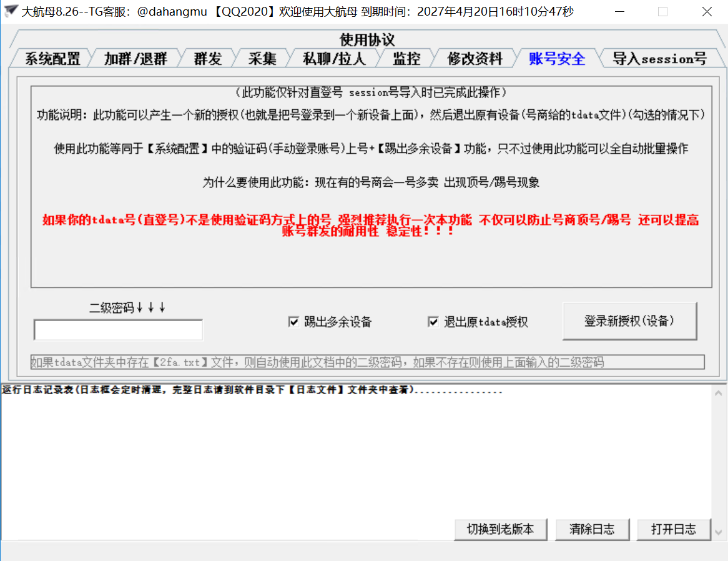Viewport: 728px width, 561px height.
Task: Click the paper plane app icon in title bar
Action: point(11,11)
